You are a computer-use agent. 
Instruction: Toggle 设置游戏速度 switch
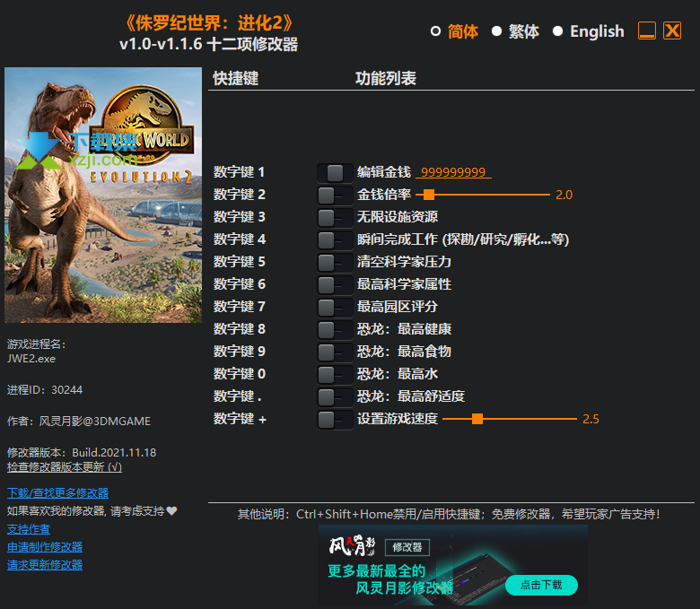click(335, 420)
